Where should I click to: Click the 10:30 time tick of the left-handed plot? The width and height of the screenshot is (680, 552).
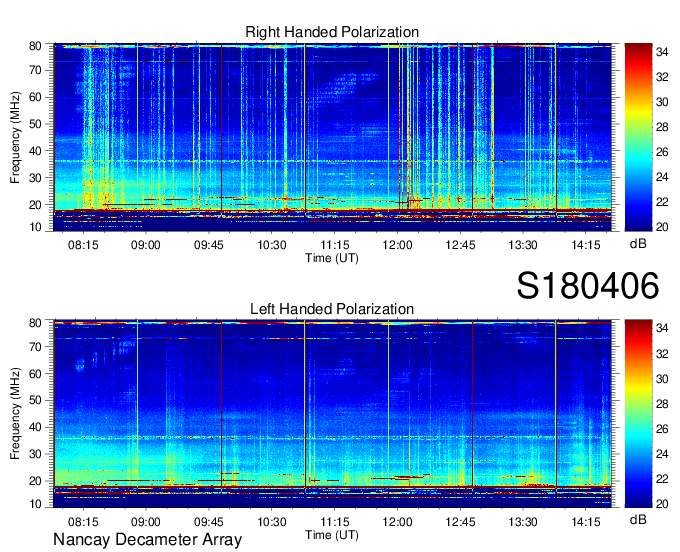[272, 522]
